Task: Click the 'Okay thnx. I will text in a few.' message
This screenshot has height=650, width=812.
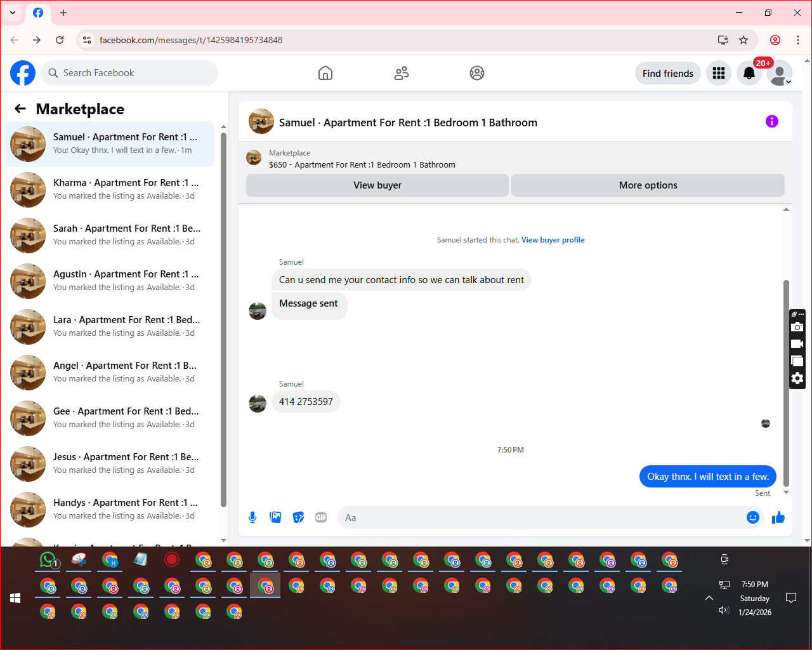Action: [x=708, y=477]
